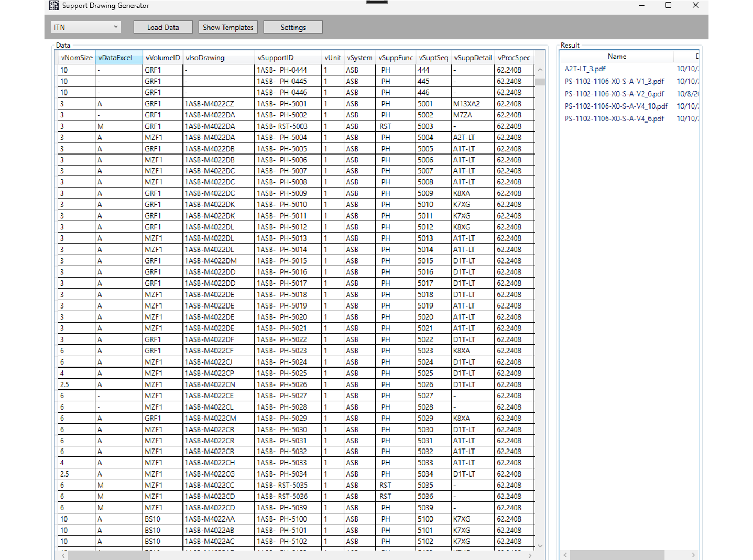Maximize the Support Drawing Generator window
The image size is (753, 560).
point(668,5)
